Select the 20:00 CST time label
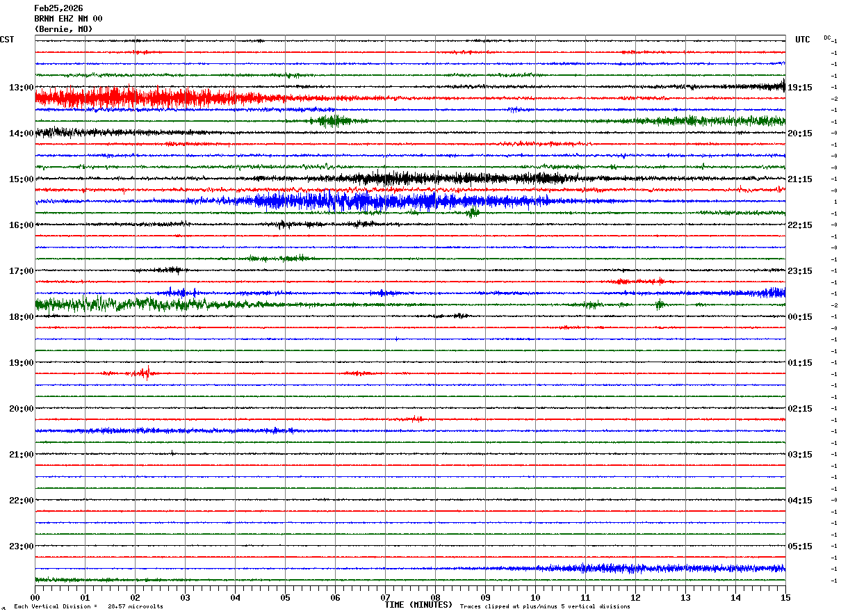Viewport: 841px width, 616px height. point(22,409)
